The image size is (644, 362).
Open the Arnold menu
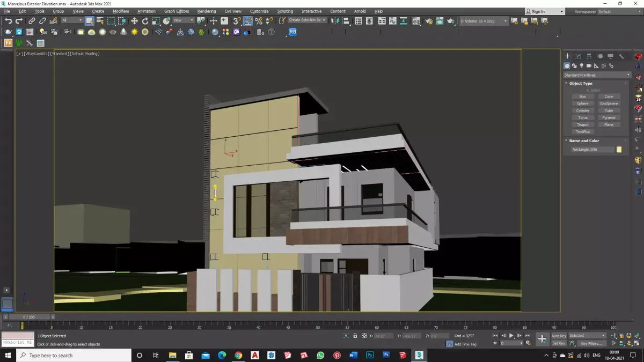pyautogui.click(x=360, y=11)
